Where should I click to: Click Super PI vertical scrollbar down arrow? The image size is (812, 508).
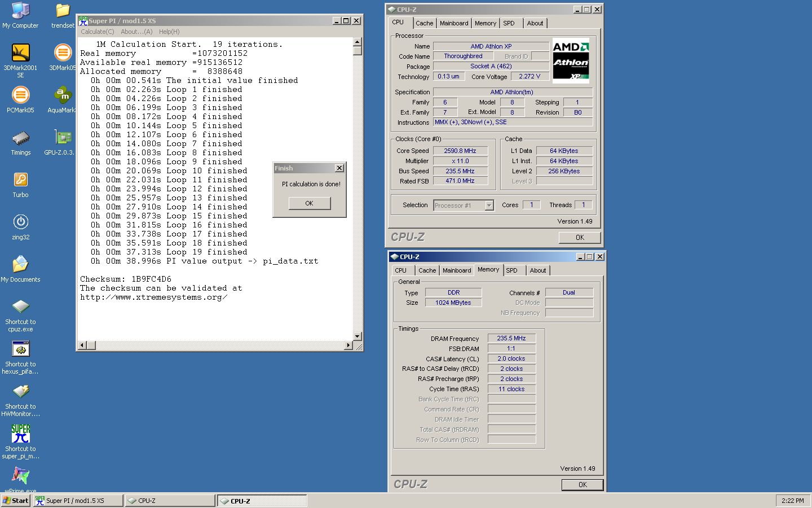point(357,336)
